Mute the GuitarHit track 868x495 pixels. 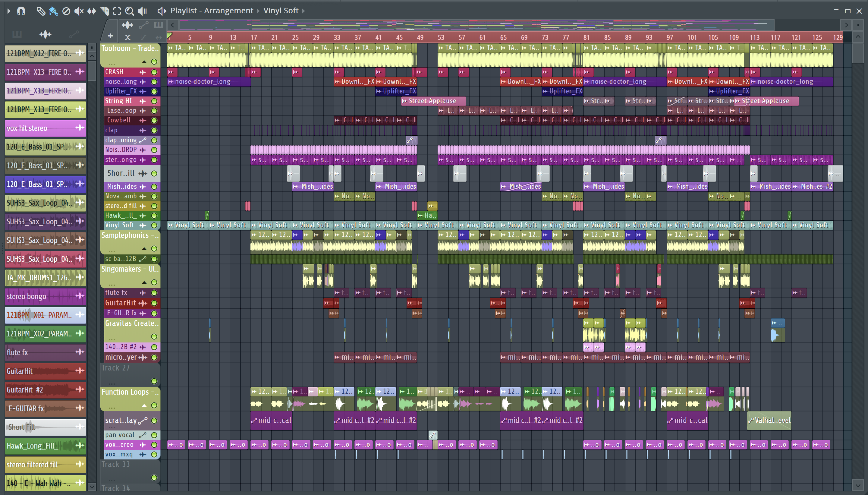tap(154, 303)
